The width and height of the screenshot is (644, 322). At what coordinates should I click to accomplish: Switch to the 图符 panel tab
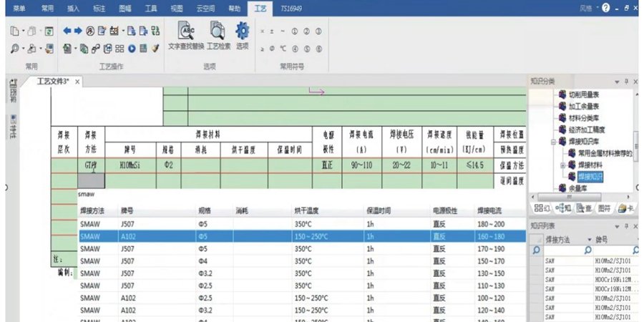(604, 209)
